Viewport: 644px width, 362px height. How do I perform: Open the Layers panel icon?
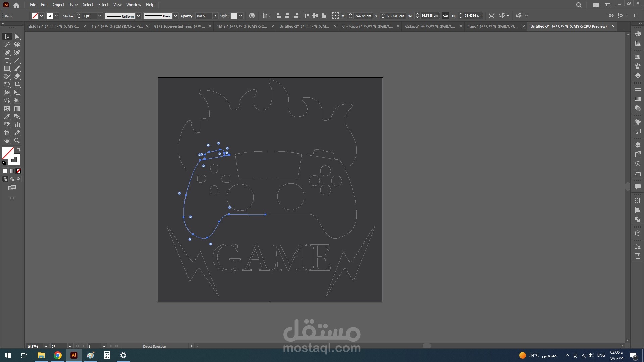point(638,145)
